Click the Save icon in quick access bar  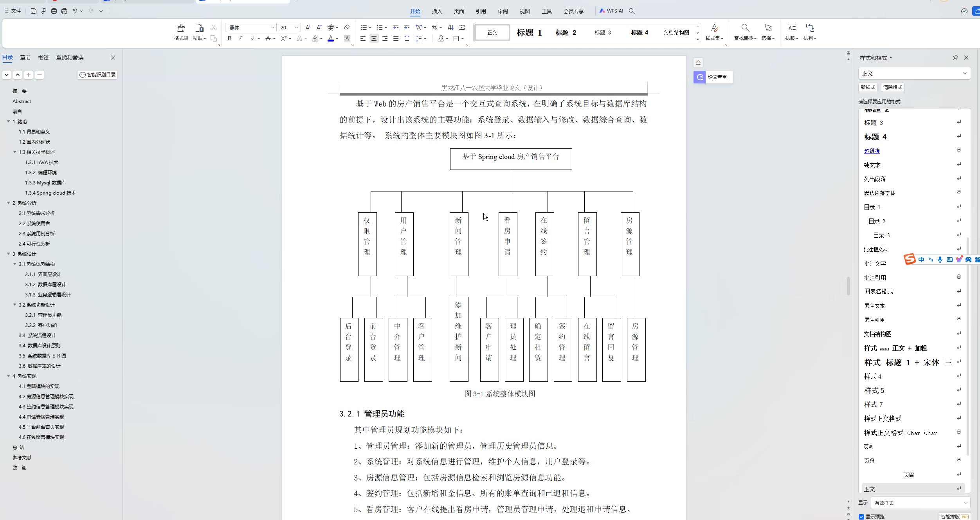pyautogui.click(x=33, y=11)
